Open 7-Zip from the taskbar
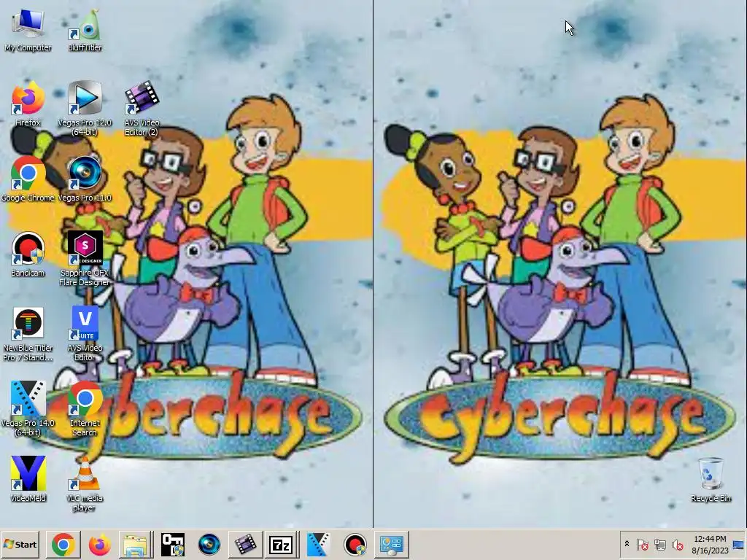The height and width of the screenshot is (560, 747). coord(281,544)
